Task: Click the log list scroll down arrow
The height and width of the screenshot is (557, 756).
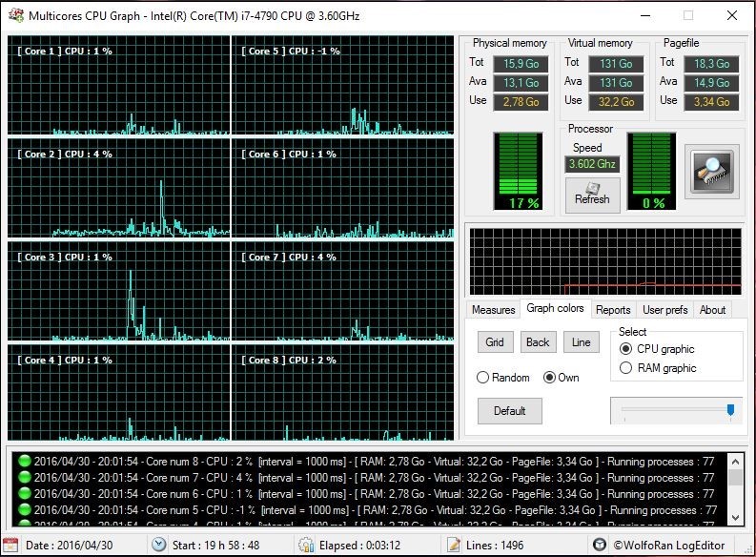Action: pos(735,517)
